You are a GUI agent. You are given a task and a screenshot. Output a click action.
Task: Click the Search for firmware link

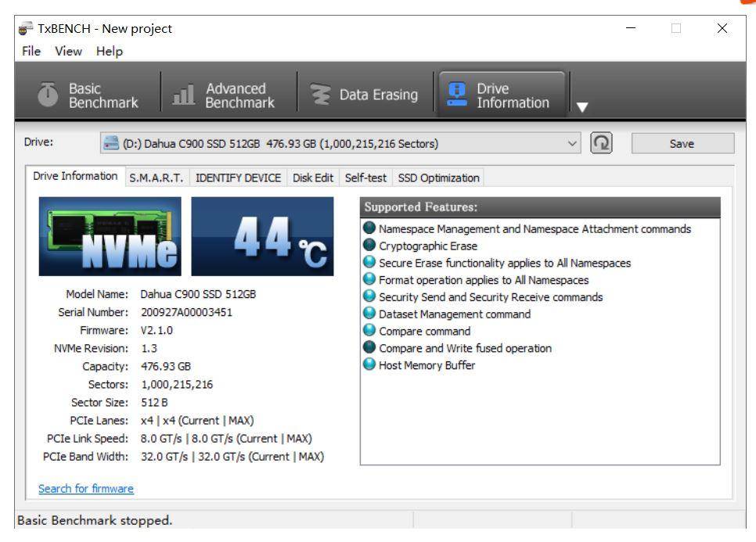click(x=86, y=489)
